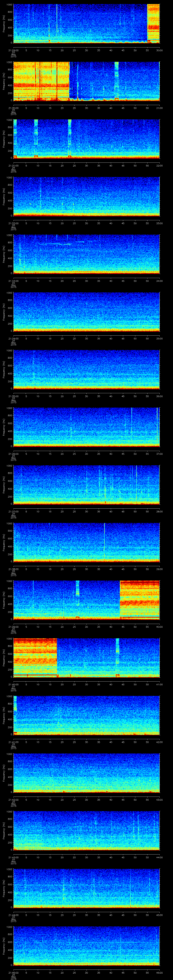The width and height of the screenshot is (173, 980).
Task: Click the '38:00' end time label
Action: click(159, 512)
